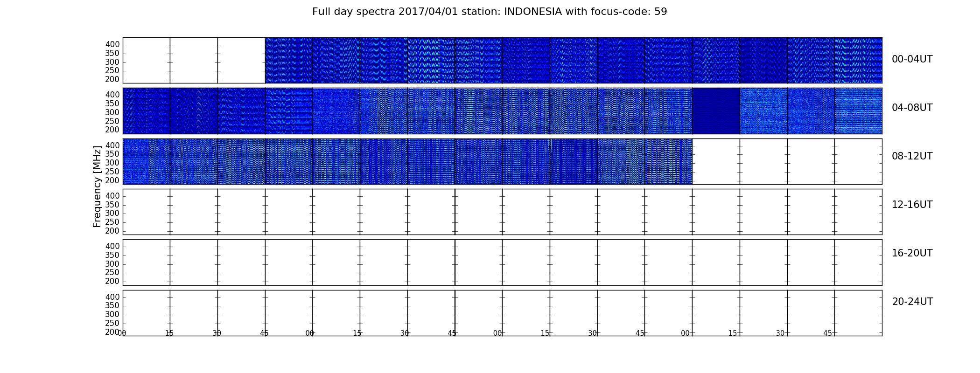Select the '250' tick label of the 04-08UT row
The width and height of the screenshot is (980, 373).
(112, 121)
